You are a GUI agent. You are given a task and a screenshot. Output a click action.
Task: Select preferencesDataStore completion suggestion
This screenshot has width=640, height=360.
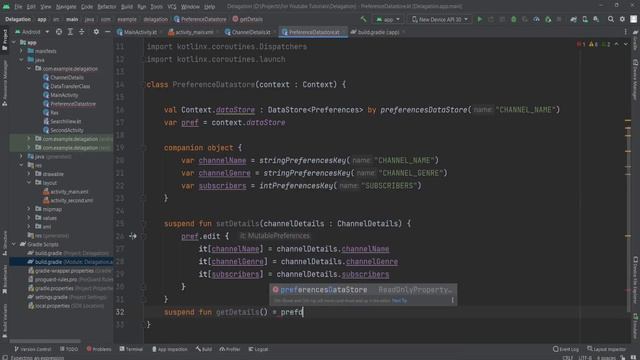(x=363, y=290)
